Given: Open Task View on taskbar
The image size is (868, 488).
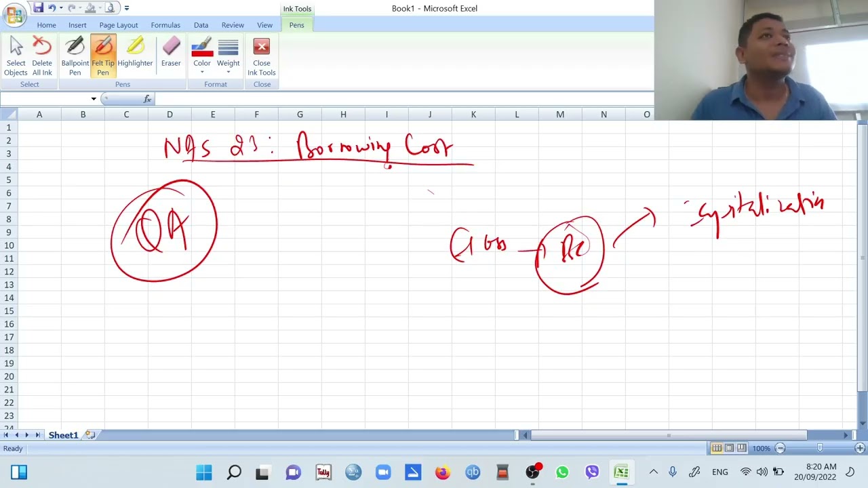Looking at the screenshot, I should point(262,472).
